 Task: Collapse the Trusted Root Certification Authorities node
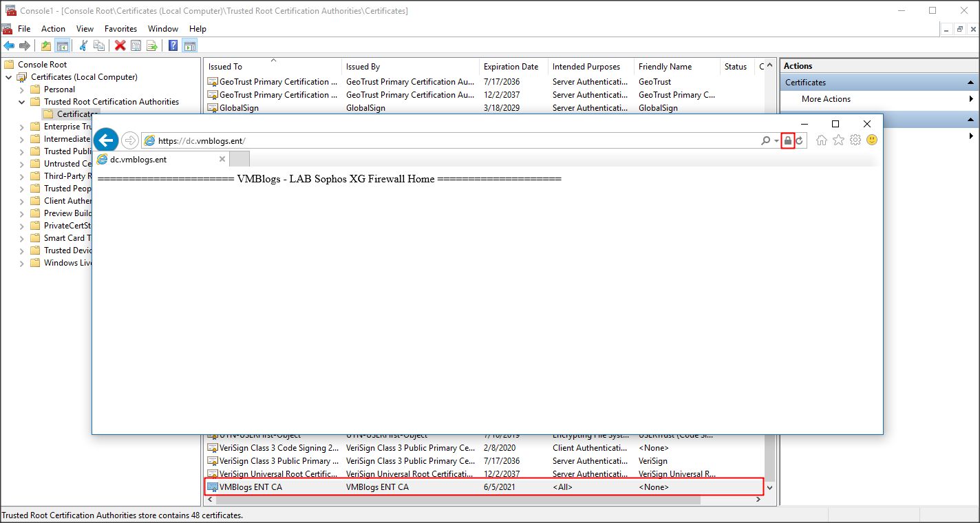21,102
